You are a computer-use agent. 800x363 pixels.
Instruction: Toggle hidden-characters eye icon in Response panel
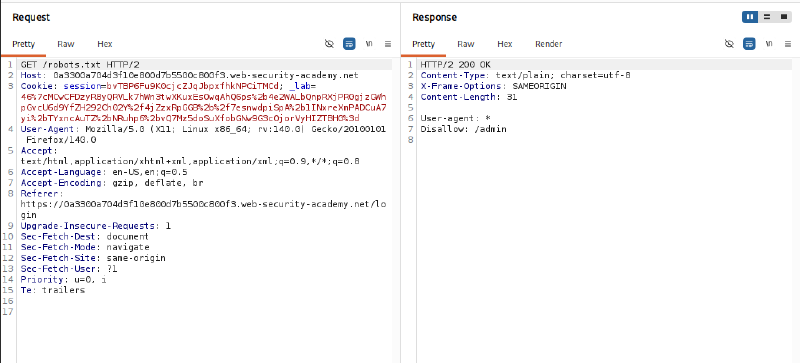click(729, 44)
